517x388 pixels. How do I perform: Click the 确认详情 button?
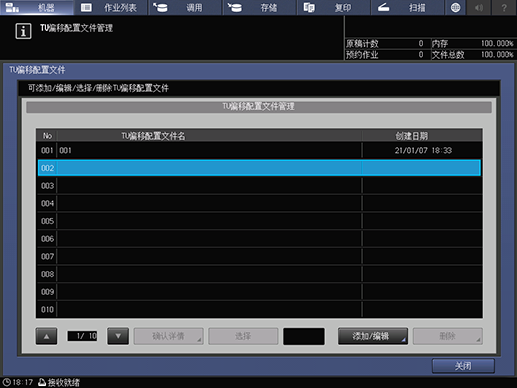(169, 336)
